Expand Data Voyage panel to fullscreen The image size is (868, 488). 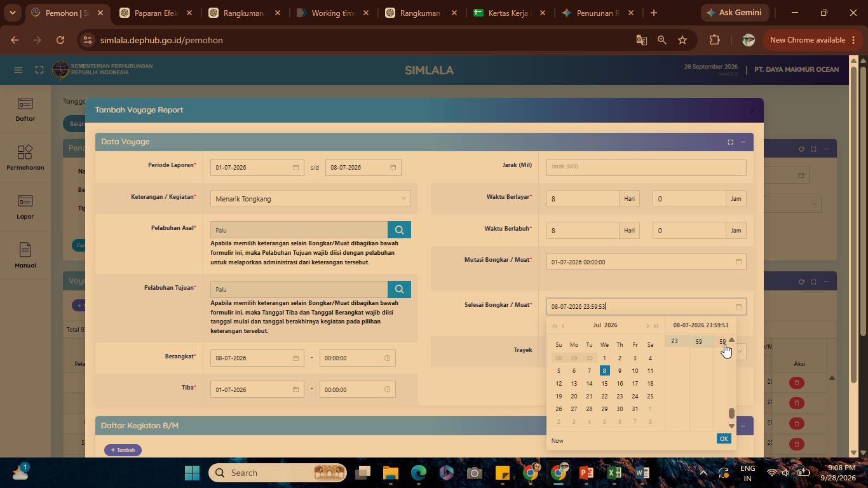730,142
